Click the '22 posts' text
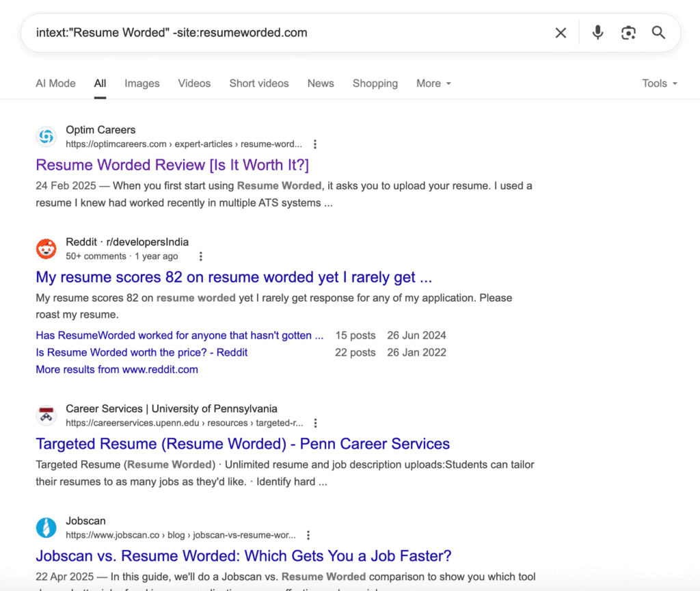700x591 pixels. point(355,352)
